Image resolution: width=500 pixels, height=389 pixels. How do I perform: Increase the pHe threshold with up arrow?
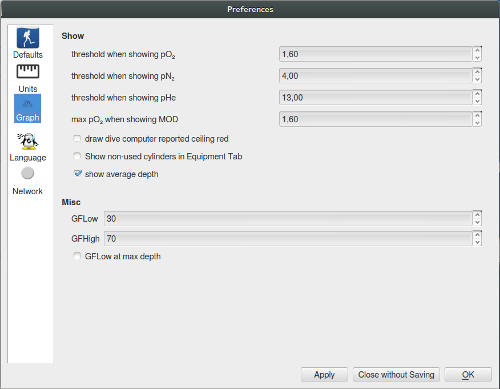pyautogui.click(x=477, y=93)
